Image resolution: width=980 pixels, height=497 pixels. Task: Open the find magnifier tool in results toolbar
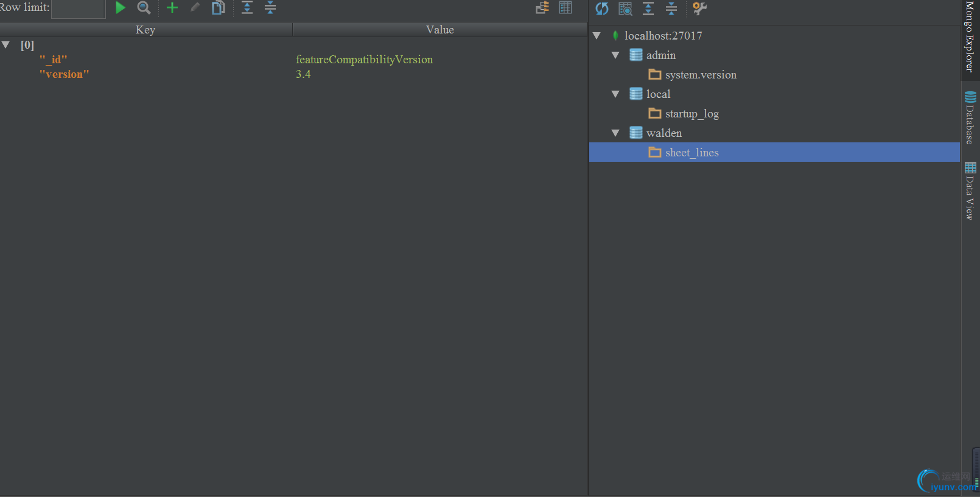pos(144,8)
